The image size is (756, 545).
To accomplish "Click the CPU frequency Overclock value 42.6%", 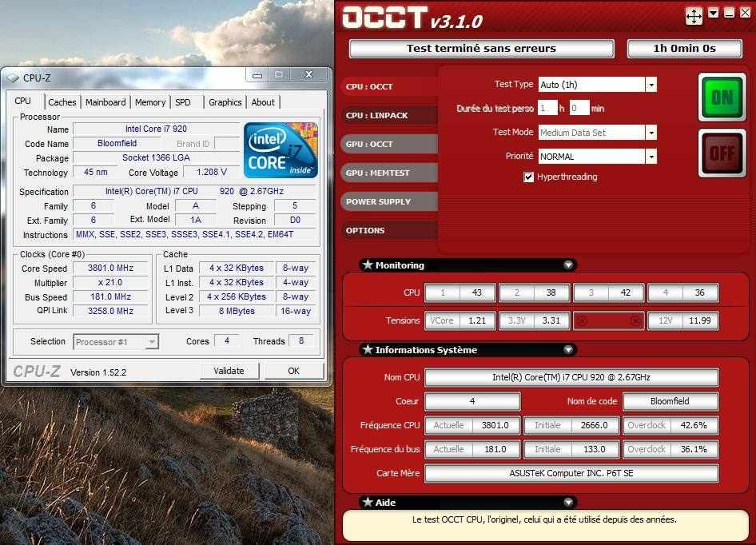I will pyautogui.click(x=694, y=425).
